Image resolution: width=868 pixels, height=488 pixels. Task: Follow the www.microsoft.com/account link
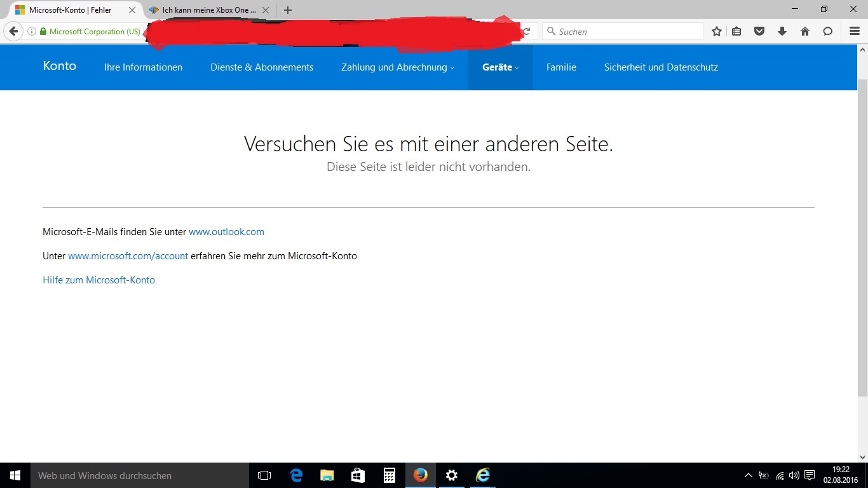tap(128, 256)
